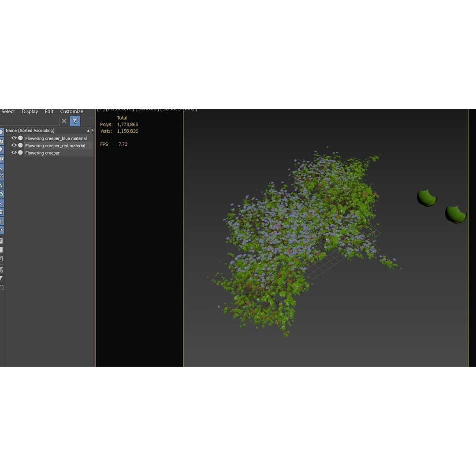The width and height of the screenshot is (476, 476).
Task: Hide Flowering creeper_red material via eye icon
Action: [14, 145]
